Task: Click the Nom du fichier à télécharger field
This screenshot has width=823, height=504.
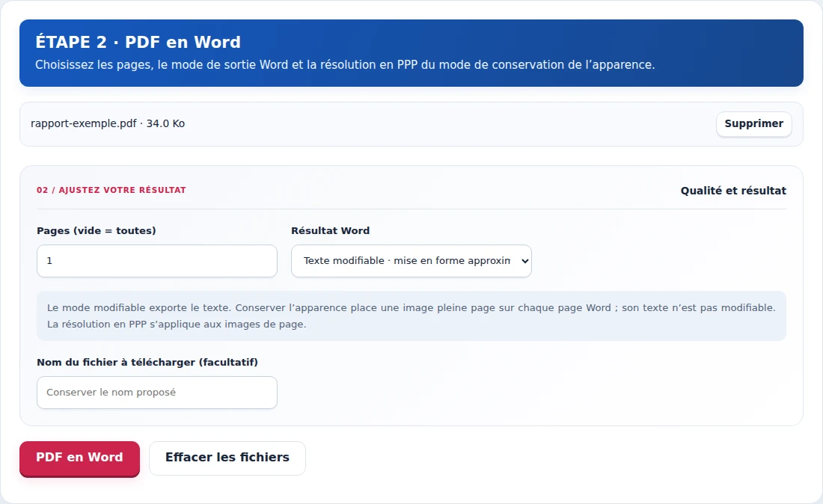Action: tap(157, 393)
